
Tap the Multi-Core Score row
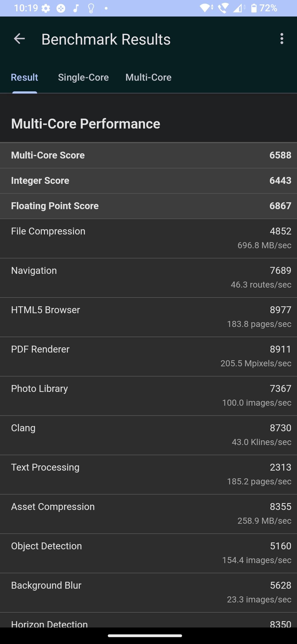point(148,155)
